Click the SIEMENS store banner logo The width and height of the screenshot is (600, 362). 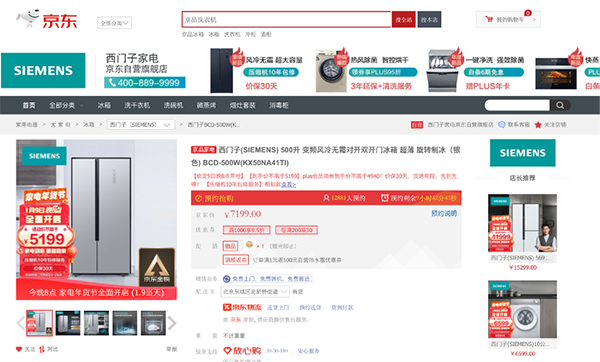pyautogui.click(x=43, y=70)
